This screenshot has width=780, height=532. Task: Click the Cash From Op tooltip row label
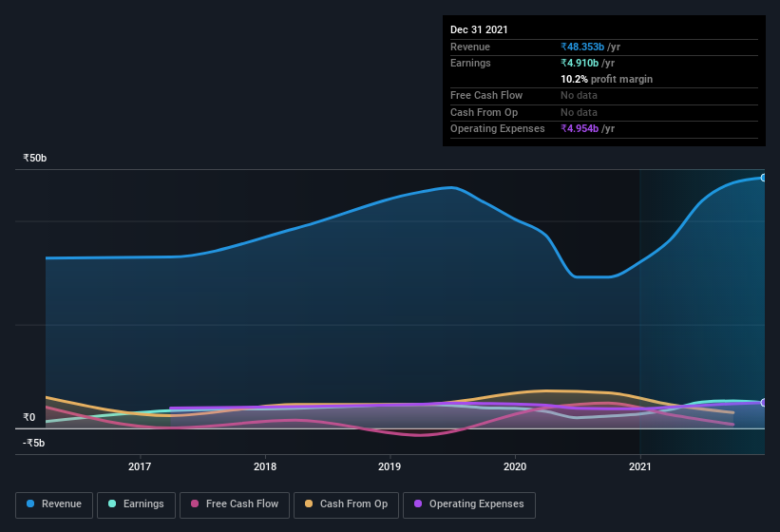click(484, 112)
